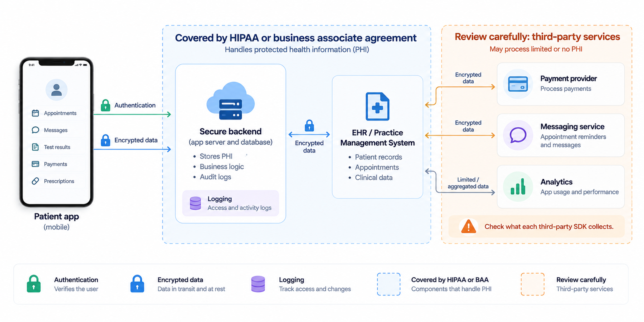Click 'Handles protected health information (PHI)' subtitle
The height and width of the screenshot is (322, 644).
tap(297, 49)
